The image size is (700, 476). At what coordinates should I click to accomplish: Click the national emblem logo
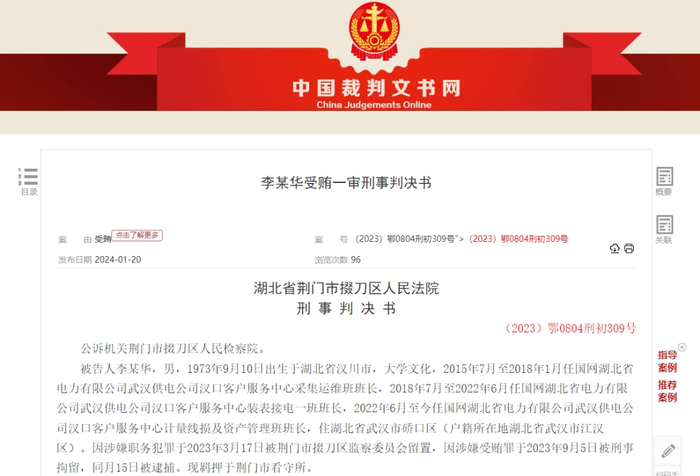pyautogui.click(x=374, y=31)
